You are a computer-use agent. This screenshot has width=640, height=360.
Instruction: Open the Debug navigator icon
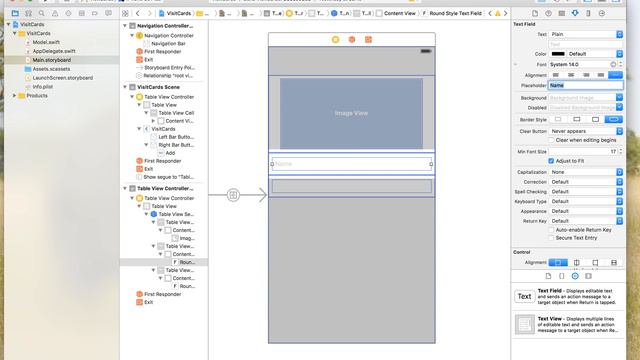pyautogui.click(x=82, y=13)
